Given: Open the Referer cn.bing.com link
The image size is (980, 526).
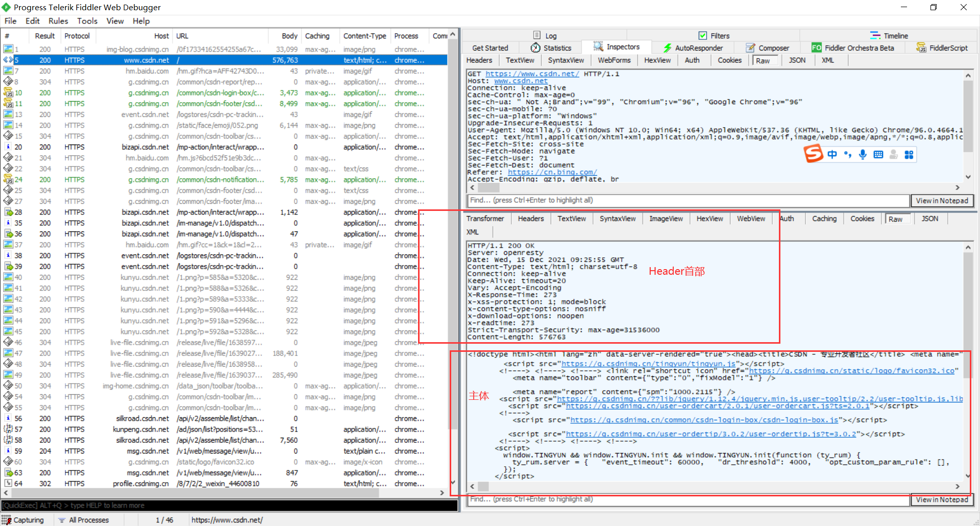Looking at the screenshot, I should (552, 172).
